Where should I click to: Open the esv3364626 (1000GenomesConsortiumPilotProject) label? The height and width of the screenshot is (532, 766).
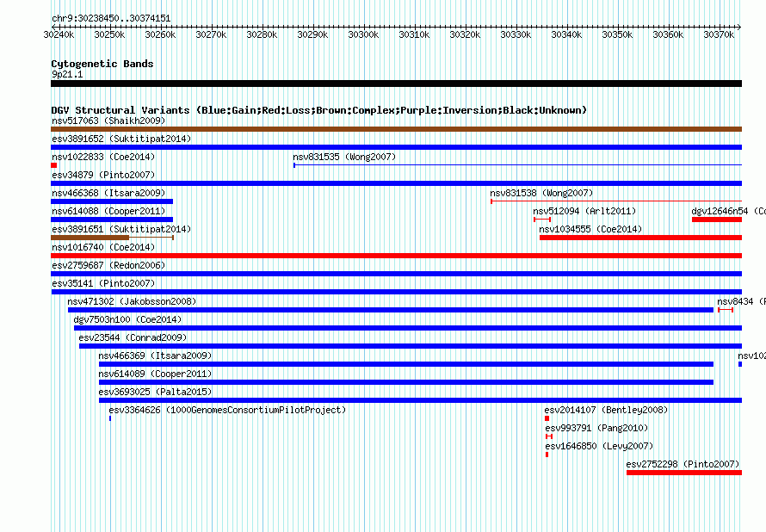[x=227, y=410]
